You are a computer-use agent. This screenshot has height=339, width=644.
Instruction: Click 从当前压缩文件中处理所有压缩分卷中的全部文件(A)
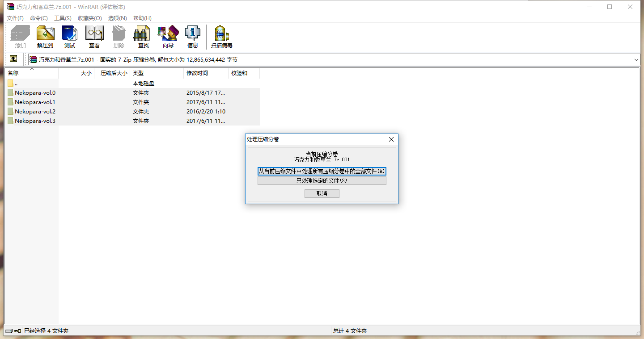322,172
